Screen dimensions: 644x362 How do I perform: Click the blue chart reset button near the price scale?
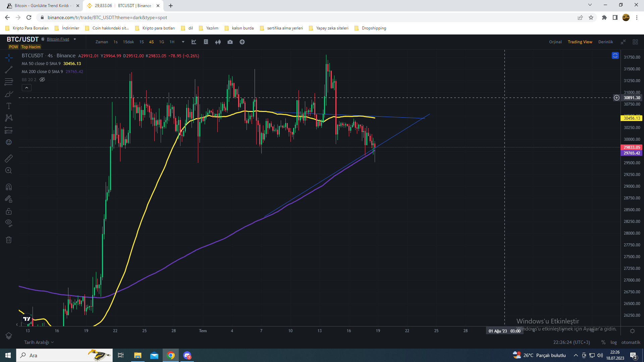point(615,56)
